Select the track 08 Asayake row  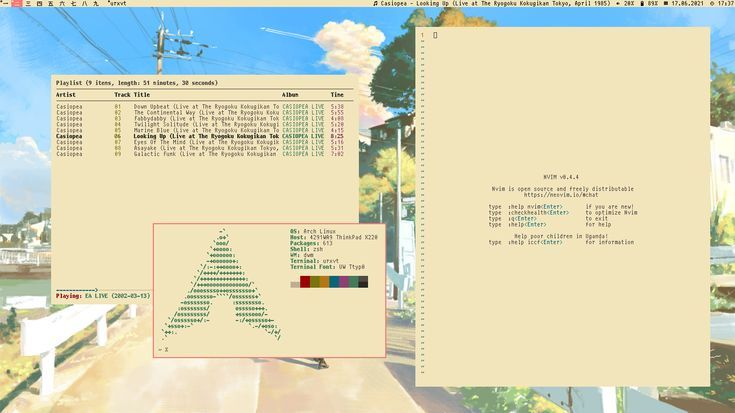coord(200,148)
